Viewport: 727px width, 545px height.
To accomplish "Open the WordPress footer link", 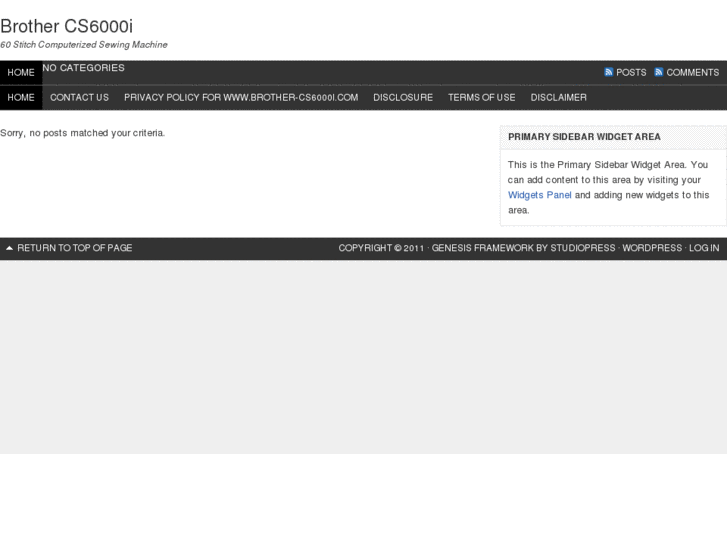I will 652,248.
